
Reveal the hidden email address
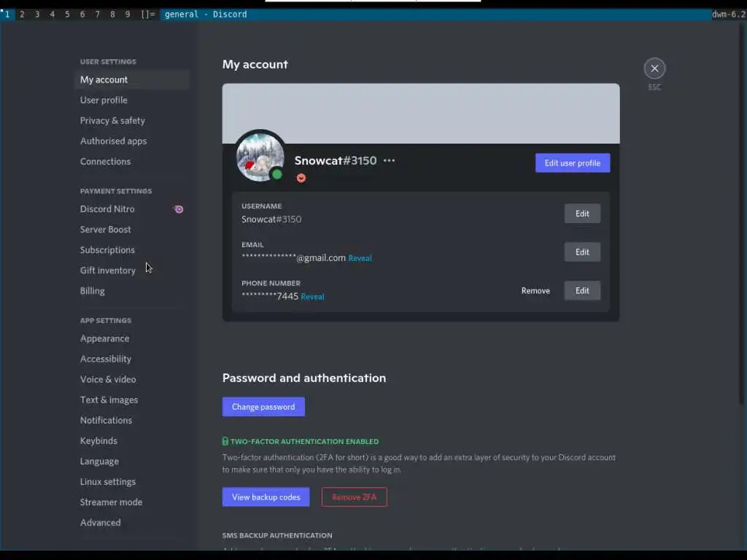tap(360, 258)
